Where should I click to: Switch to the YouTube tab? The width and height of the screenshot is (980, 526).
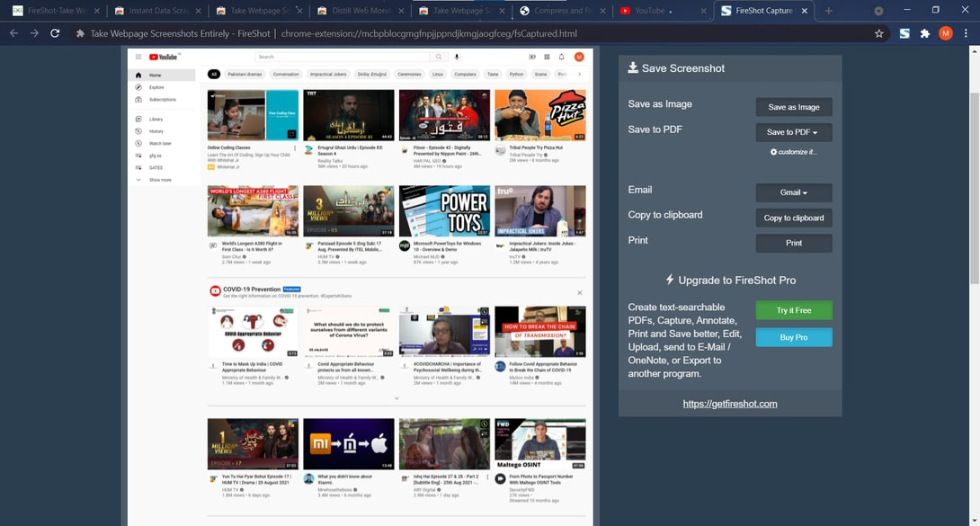coord(663,11)
